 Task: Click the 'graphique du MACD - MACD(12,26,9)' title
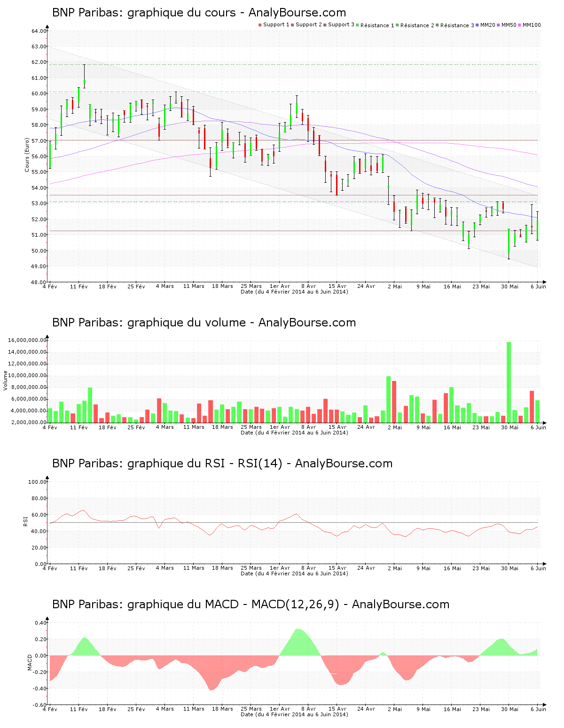tap(233, 604)
